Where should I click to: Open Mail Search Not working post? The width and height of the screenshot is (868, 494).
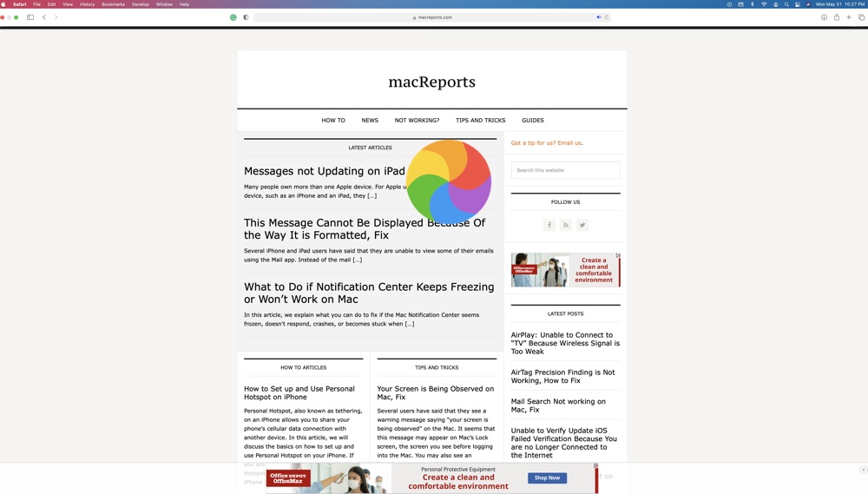point(558,405)
